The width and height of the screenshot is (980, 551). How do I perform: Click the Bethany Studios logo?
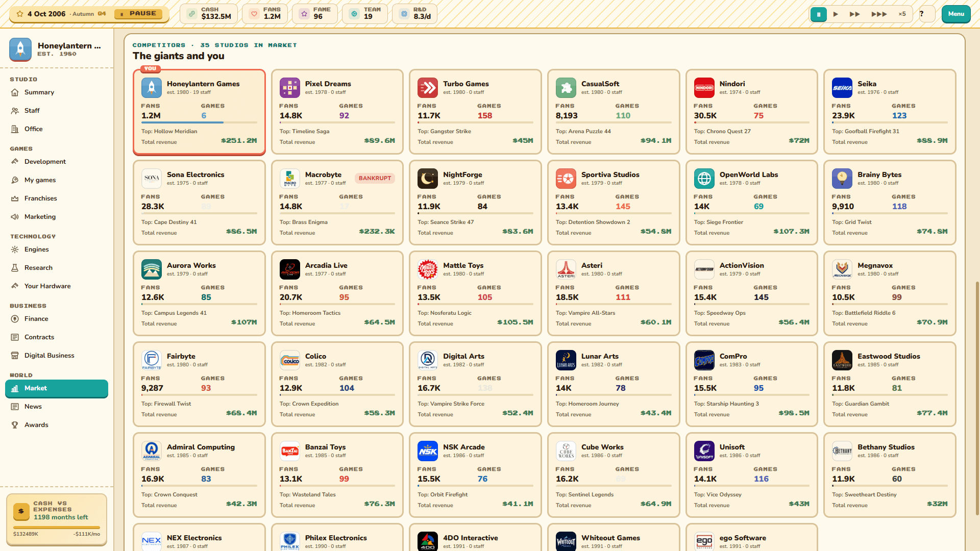pyautogui.click(x=842, y=451)
